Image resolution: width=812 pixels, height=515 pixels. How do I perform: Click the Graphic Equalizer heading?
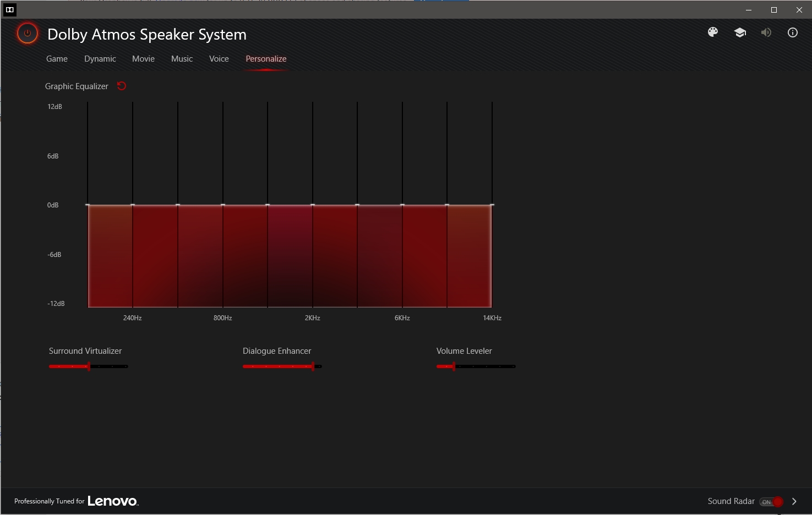tap(77, 86)
